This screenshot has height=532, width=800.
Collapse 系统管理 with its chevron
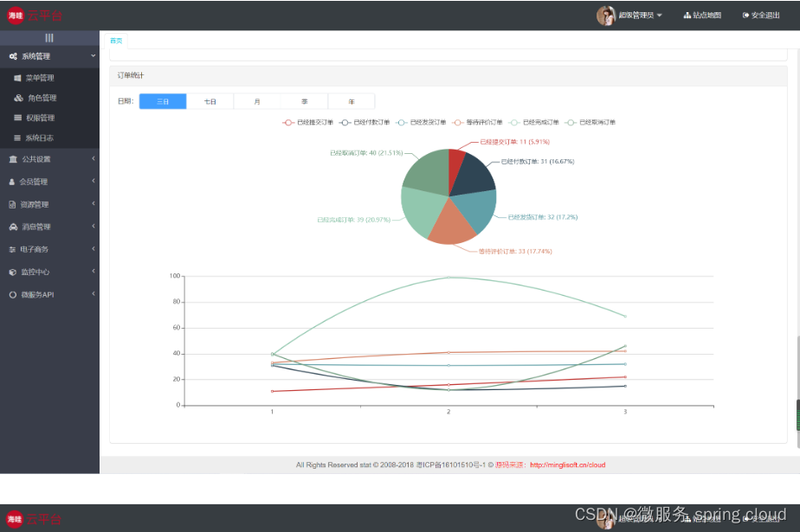coord(94,55)
